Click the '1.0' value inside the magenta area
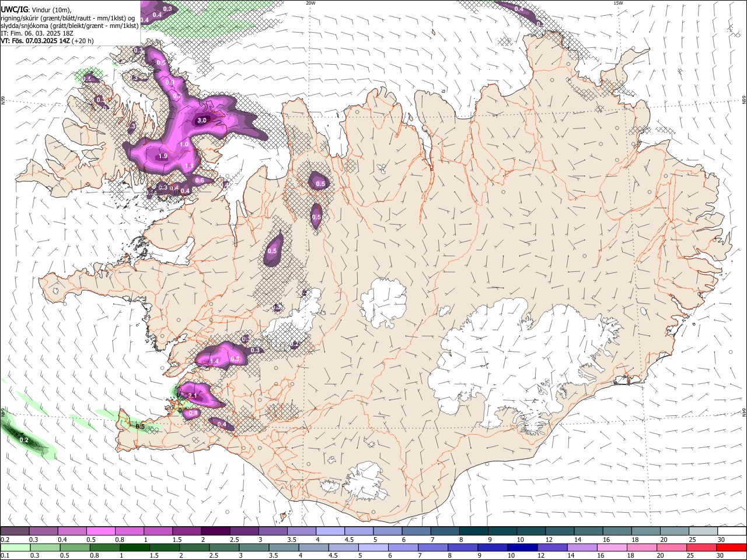This screenshot has width=747, height=560. (x=184, y=144)
